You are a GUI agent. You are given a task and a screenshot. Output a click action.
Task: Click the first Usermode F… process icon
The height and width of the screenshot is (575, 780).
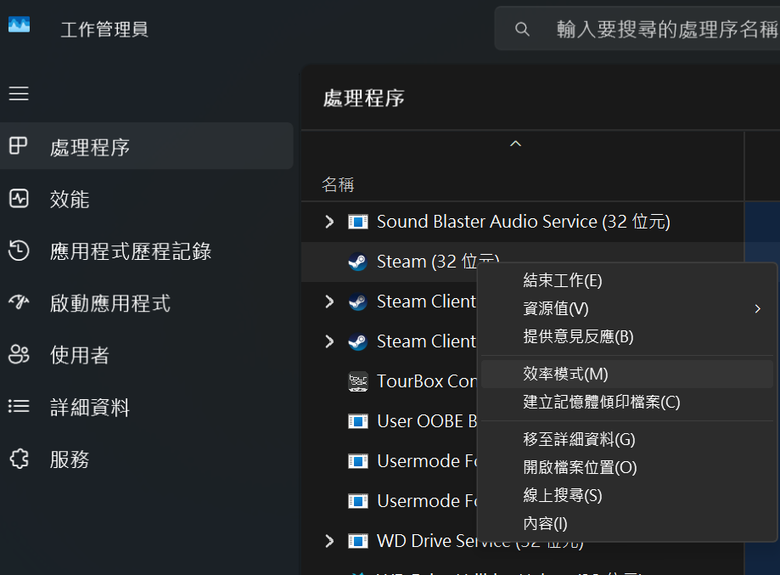tap(358, 462)
